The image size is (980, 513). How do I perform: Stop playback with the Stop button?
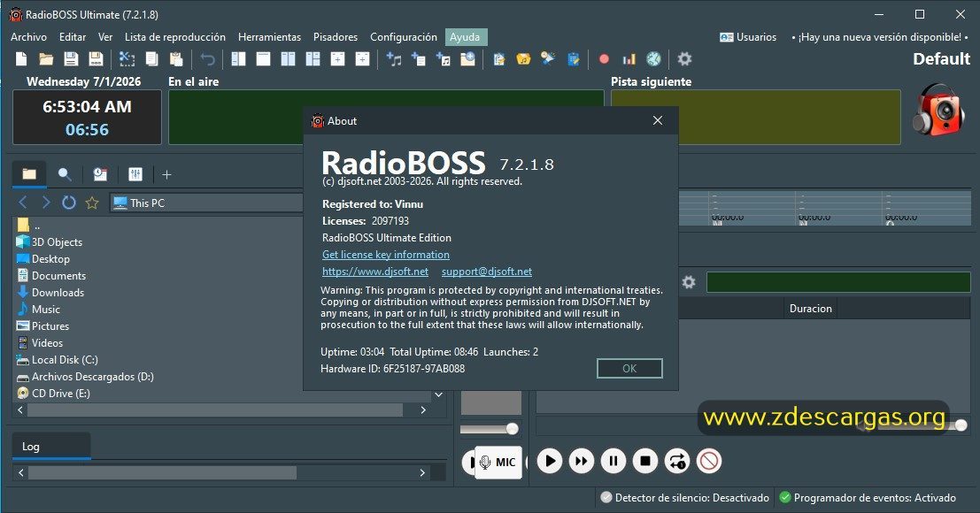(x=645, y=461)
